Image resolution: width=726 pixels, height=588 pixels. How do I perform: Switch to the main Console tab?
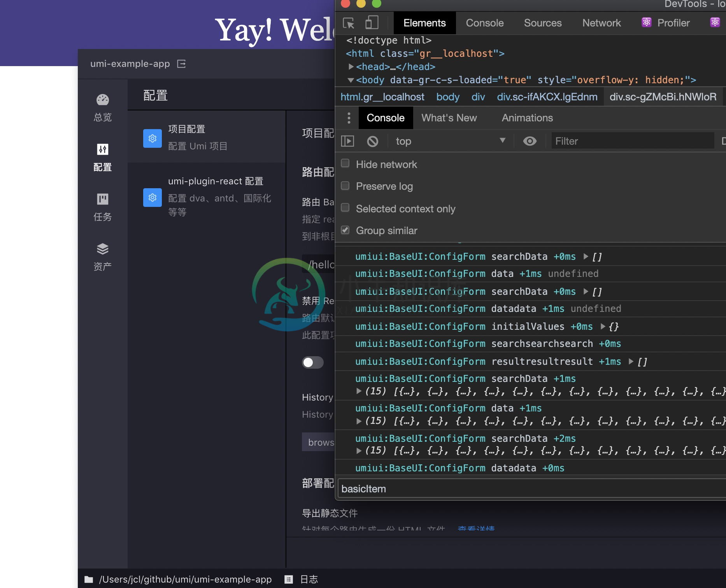pos(485,23)
